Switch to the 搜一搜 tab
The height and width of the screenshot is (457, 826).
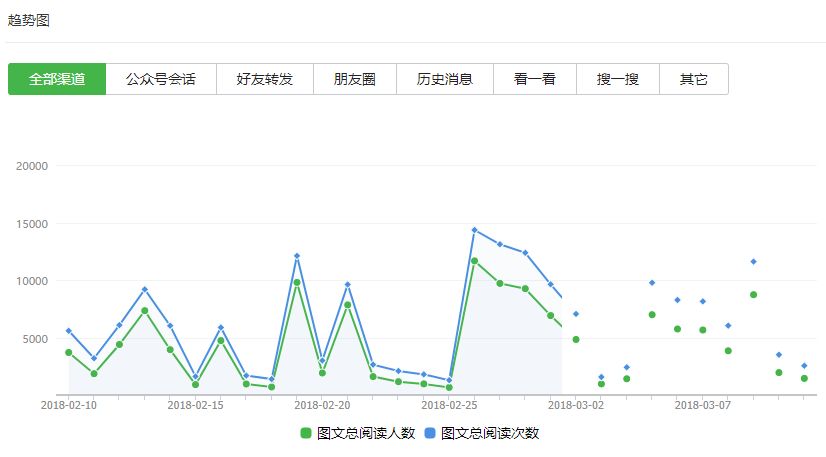[618, 79]
